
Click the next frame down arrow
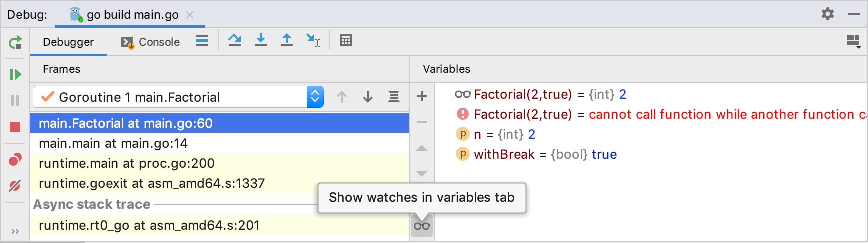click(x=368, y=97)
